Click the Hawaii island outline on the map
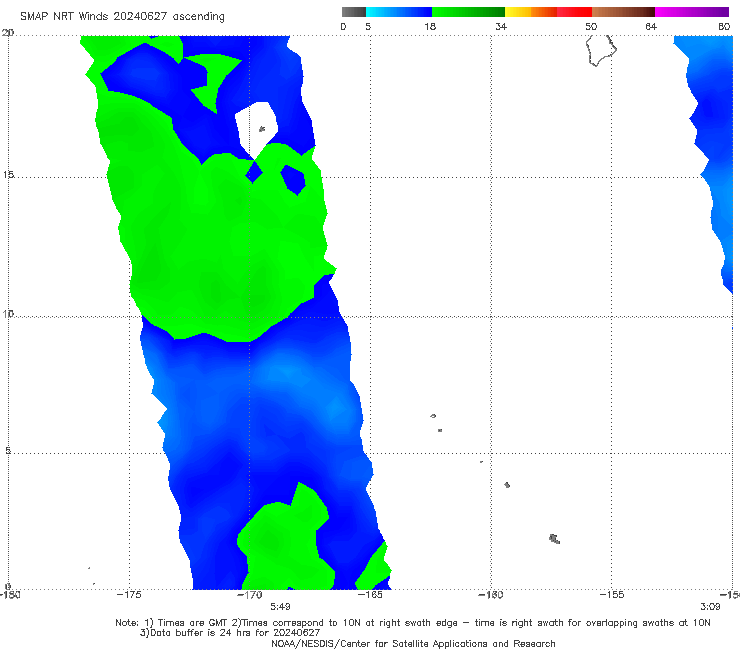The height and width of the screenshot is (650, 740). click(601, 51)
